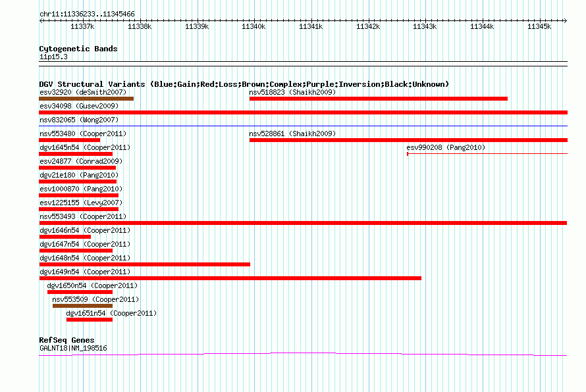Click the GALNT18 magenta gene line
Image resolution: width=586 pixels, height=392 pixels.
pyautogui.click(x=303, y=355)
